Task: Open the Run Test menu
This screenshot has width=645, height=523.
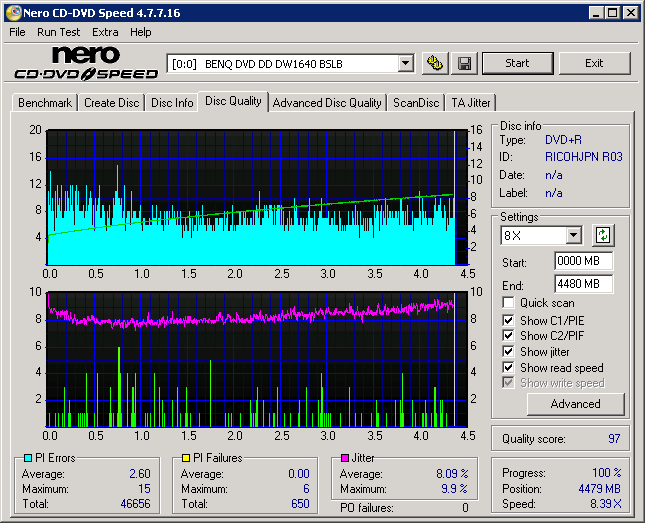Action: pos(59,32)
